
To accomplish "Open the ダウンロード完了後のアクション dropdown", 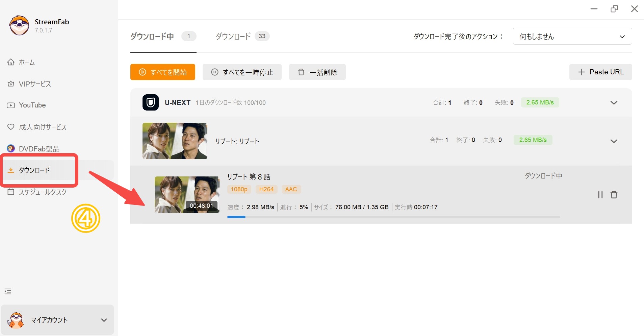I will click(572, 36).
